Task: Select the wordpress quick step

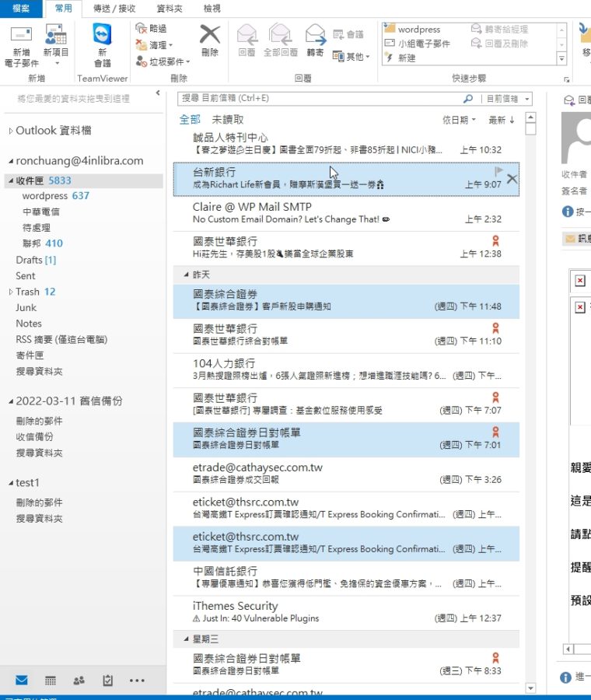Action: (413, 29)
